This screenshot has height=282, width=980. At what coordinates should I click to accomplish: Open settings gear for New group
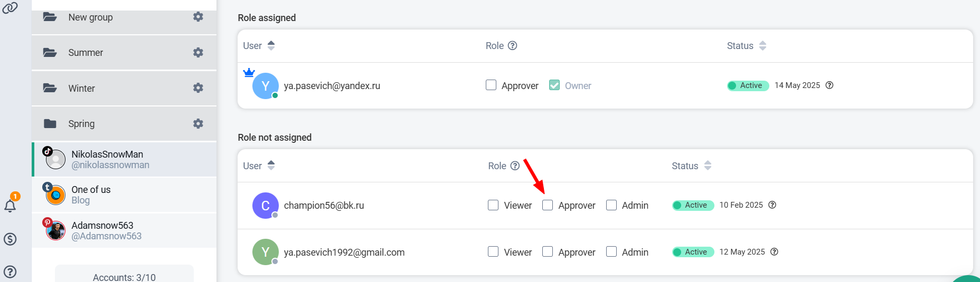point(198,17)
